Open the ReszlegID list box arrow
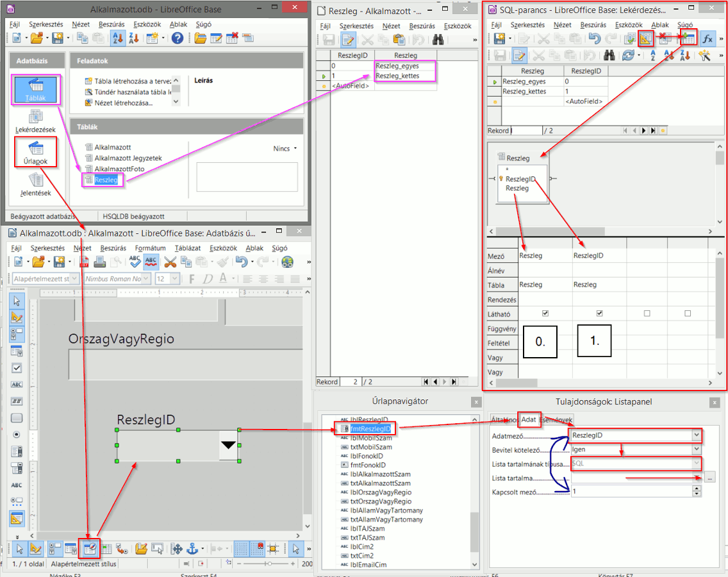The image size is (728, 577). (x=228, y=446)
